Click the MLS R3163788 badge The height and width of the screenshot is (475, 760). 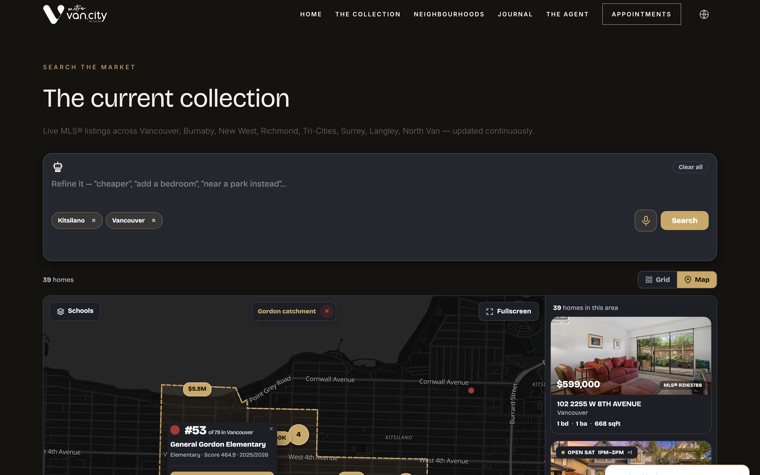(682, 385)
